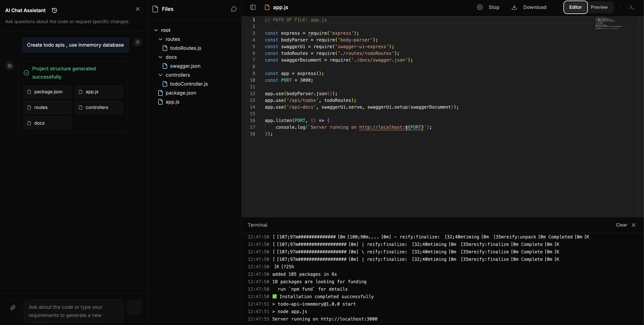Open app.js in file tree
This screenshot has width=644, height=325.
coord(172,102)
